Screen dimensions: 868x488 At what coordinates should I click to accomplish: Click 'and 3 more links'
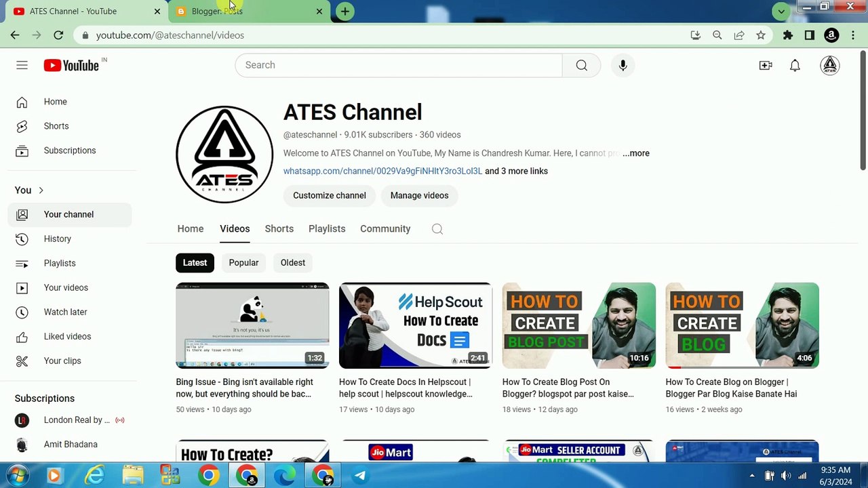(516, 171)
